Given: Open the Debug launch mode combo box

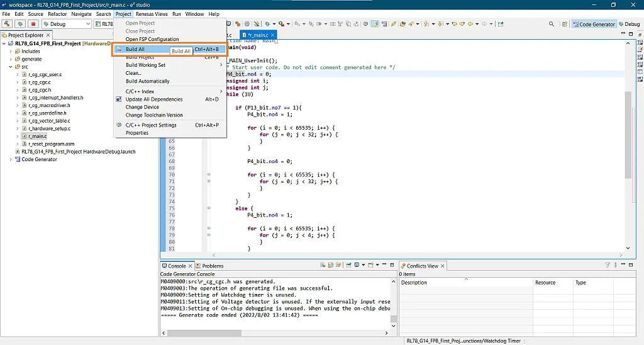Looking at the screenshot, I should tap(67, 24).
